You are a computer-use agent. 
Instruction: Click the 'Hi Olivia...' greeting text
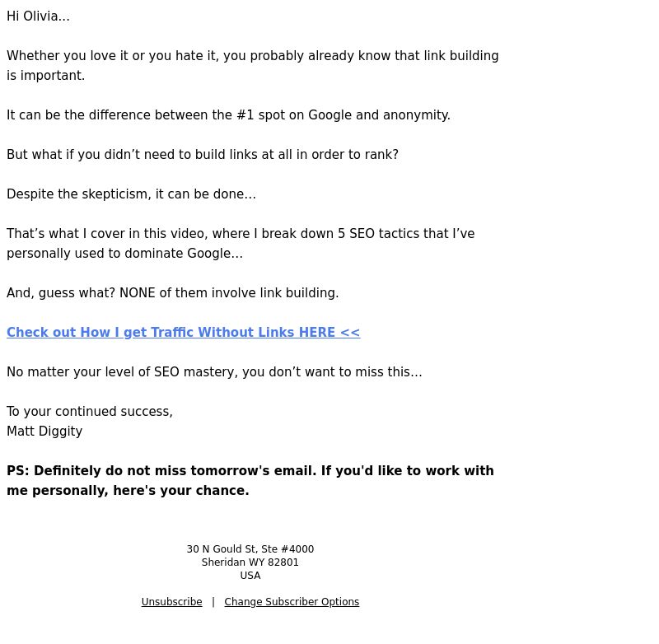coord(38,16)
